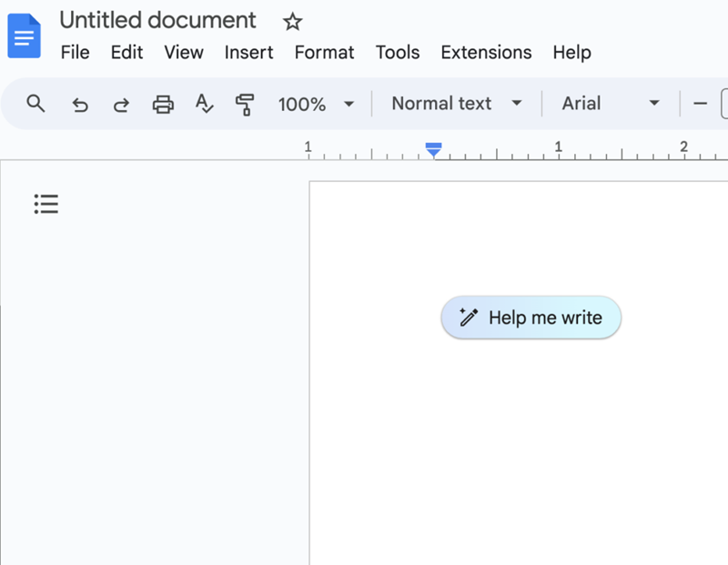Print the document via the printer icon

coord(163,104)
